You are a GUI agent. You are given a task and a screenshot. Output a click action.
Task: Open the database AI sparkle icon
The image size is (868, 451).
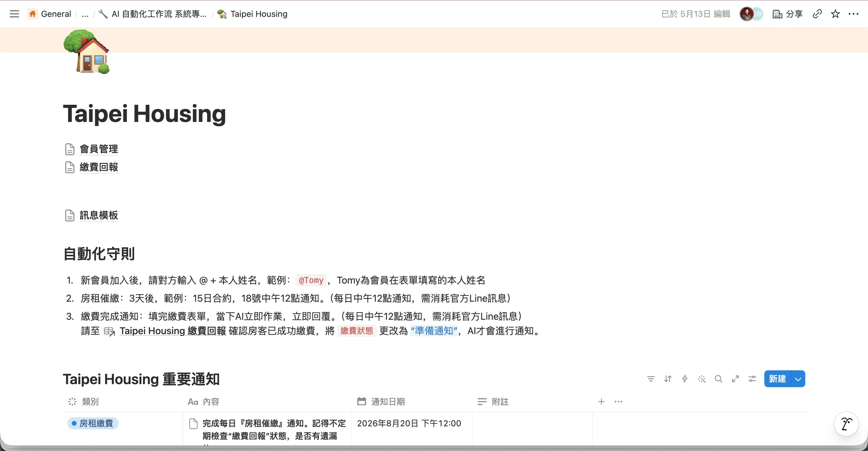coord(702,379)
